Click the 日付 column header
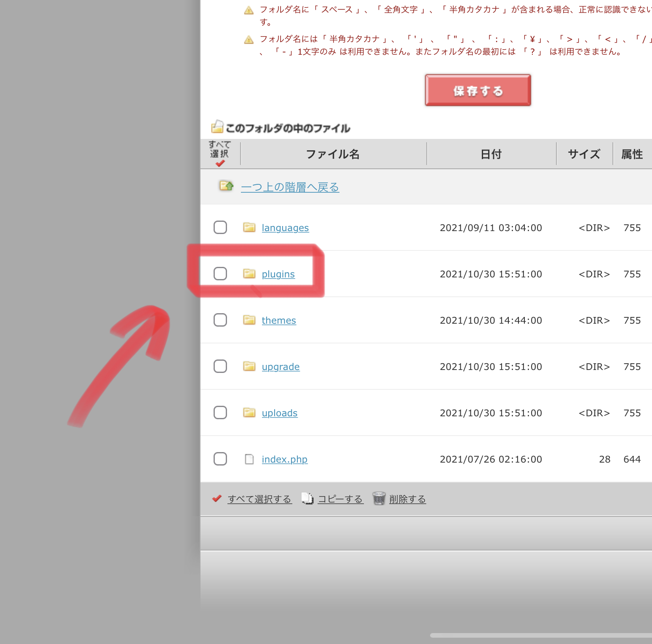 tap(491, 154)
